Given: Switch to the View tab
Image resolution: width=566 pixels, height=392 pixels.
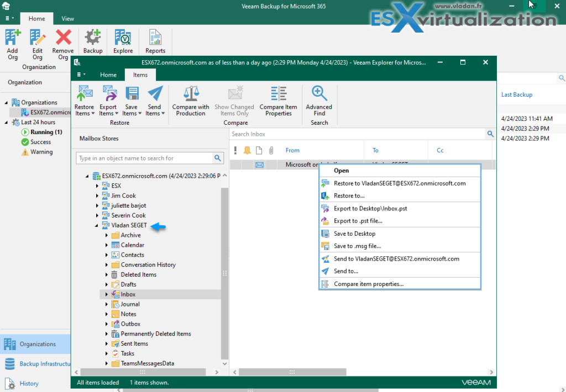Looking at the screenshot, I should [67, 18].
